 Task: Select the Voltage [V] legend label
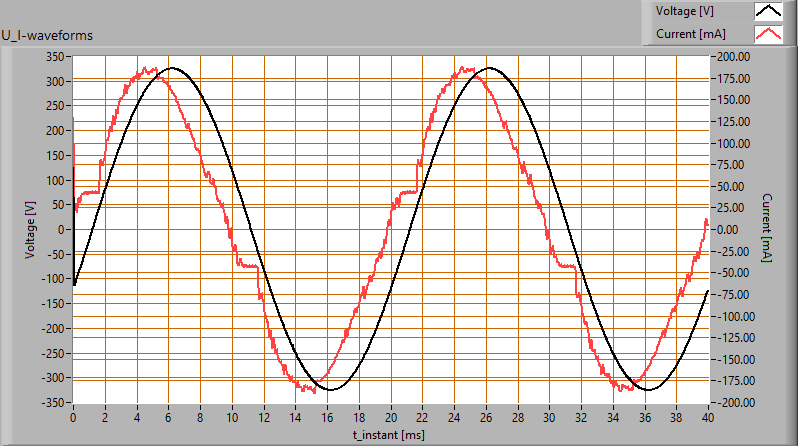(684, 12)
